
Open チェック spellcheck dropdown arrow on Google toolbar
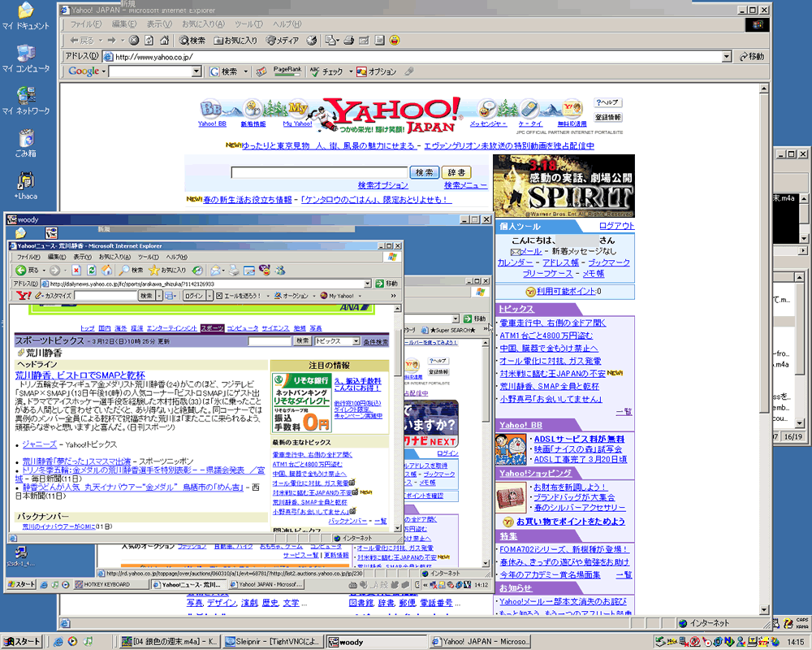pyautogui.click(x=351, y=71)
